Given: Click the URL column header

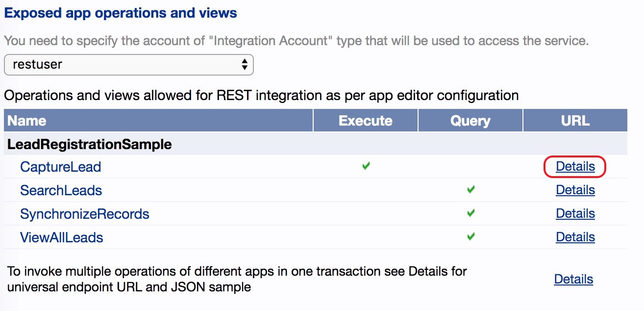Looking at the screenshot, I should [575, 121].
